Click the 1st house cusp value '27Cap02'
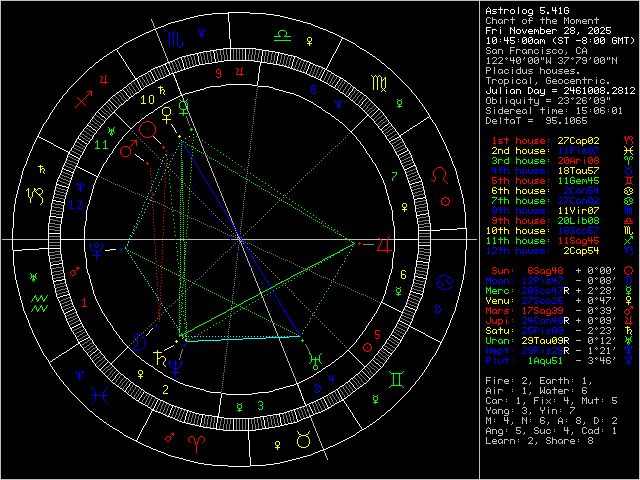The image size is (640, 480). pyautogui.click(x=578, y=140)
